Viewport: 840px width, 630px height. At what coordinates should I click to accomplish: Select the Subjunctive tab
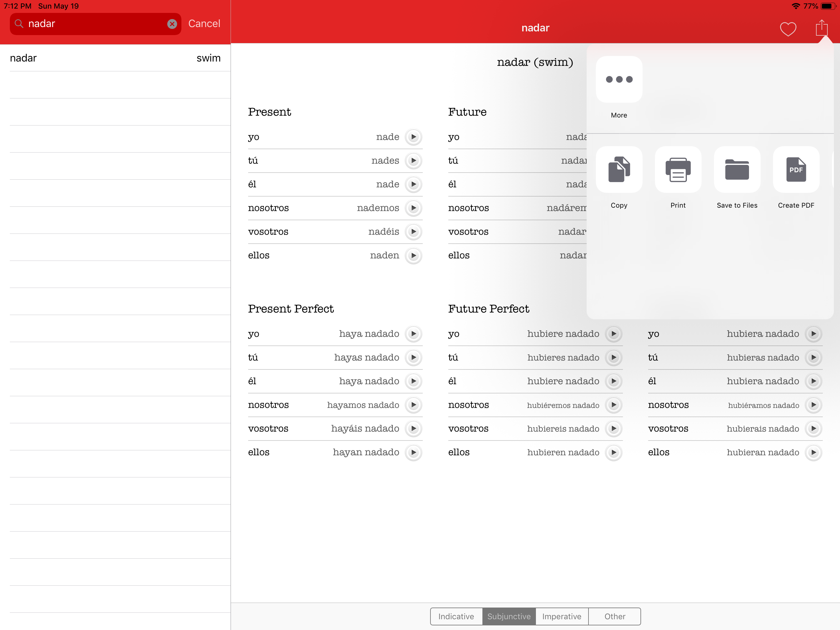pyautogui.click(x=509, y=616)
